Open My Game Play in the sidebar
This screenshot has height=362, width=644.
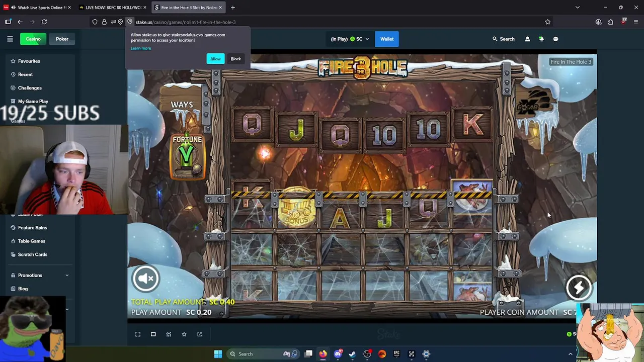coord(33,101)
